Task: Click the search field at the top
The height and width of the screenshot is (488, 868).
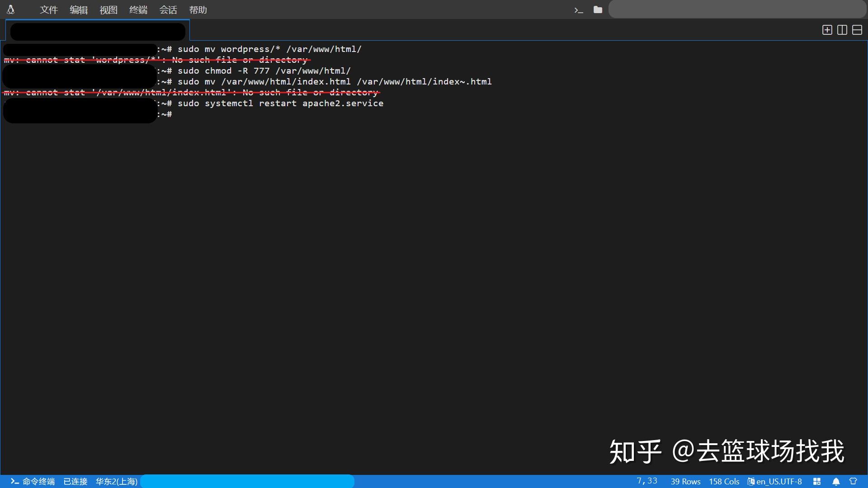Action: pyautogui.click(x=736, y=9)
